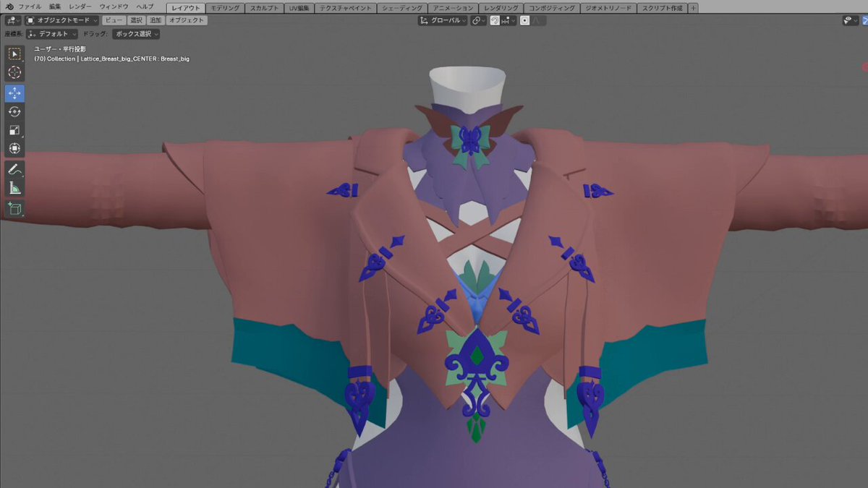Open the 追加 viewport menu
The width and height of the screenshot is (868, 488).
click(x=156, y=20)
